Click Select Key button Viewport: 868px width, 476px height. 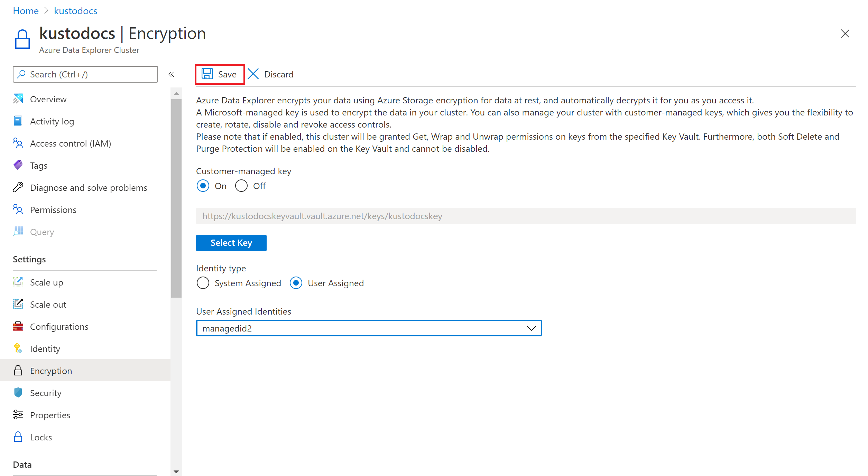(x=231, y=243)
